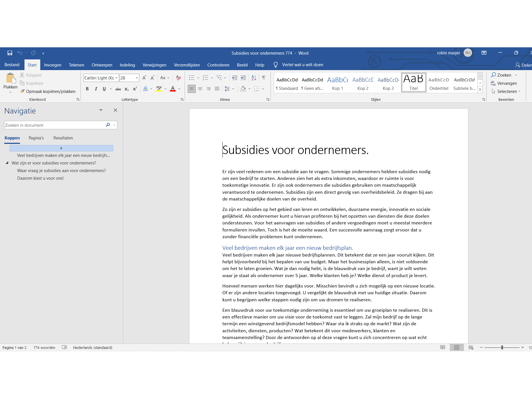The height and width of the screenshot is (399, 532).
Task: Open search options dropdown in Navigatie
Action: [x=114, y=125]
